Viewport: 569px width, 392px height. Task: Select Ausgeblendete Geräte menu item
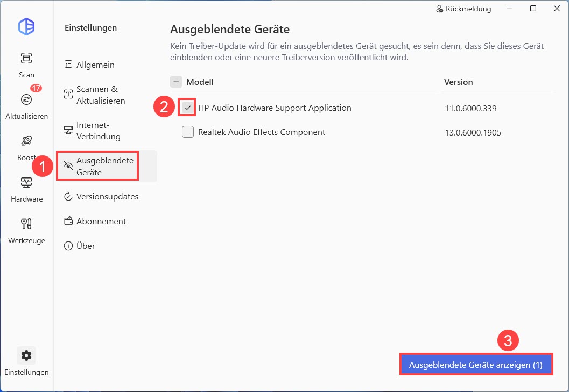pyautogui.click(x=107, y=166)
